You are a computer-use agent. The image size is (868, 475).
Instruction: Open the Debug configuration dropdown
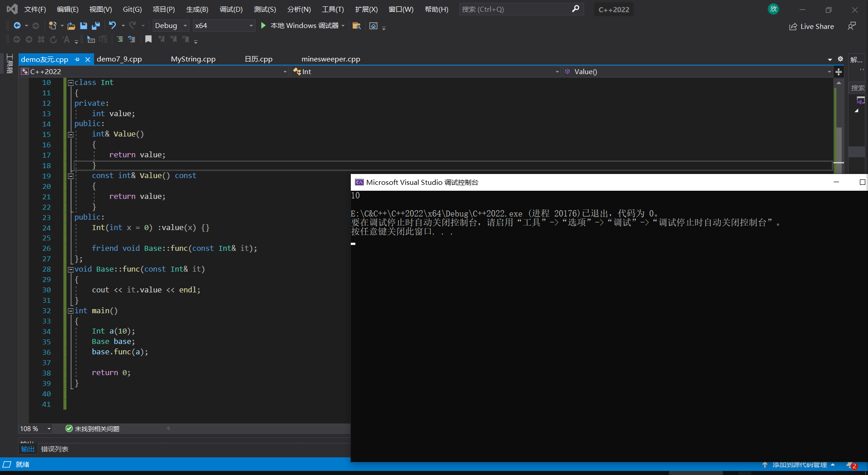tap(170, 26)
